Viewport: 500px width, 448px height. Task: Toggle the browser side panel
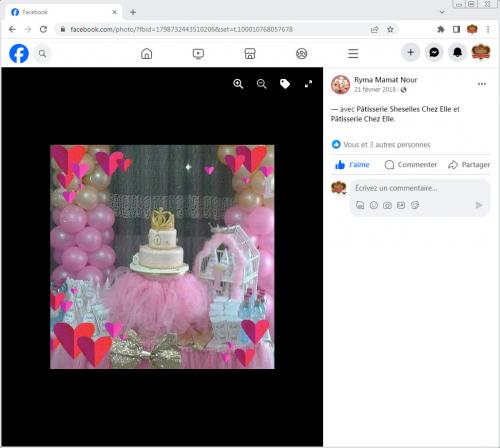(456, 30)
